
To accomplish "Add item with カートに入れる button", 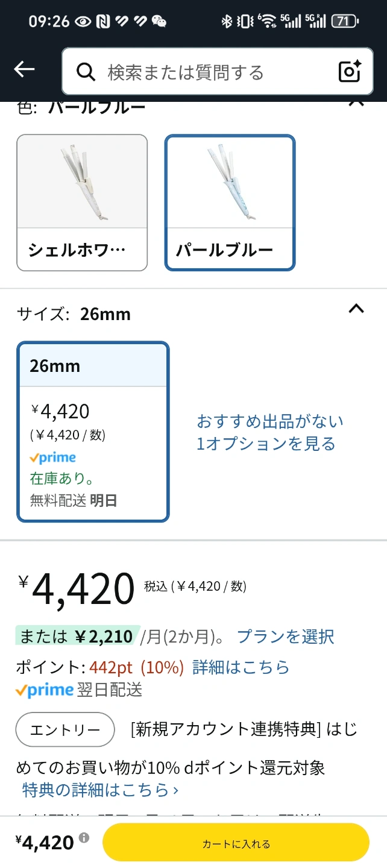I will (236, 842).
